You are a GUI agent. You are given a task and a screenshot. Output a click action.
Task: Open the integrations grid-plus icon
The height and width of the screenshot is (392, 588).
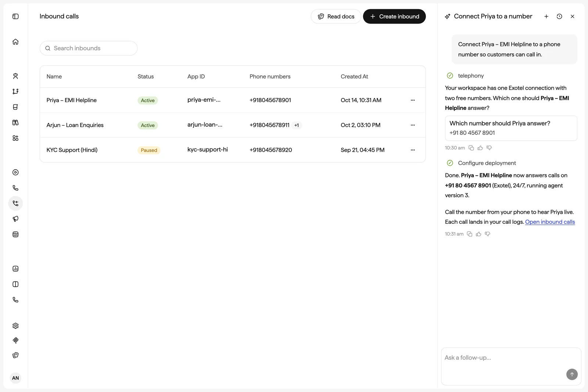click(15, 138)
